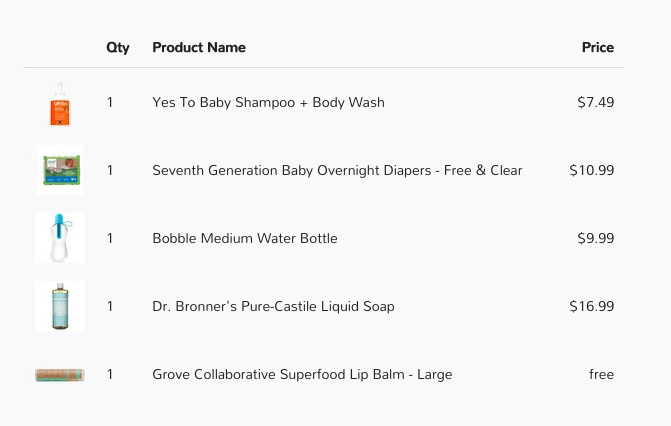Click the $16.99 price for liquid soap

coord(592,307)
